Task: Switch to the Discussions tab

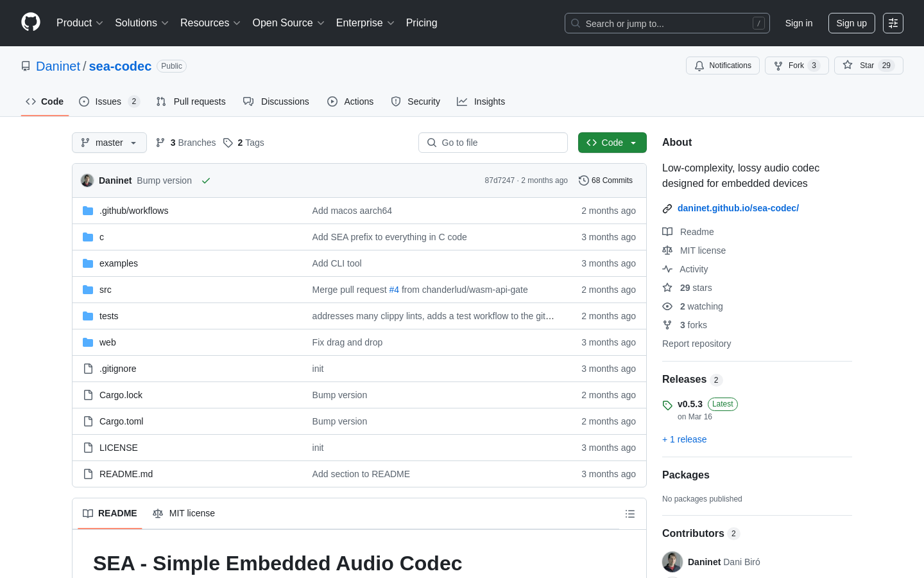Action: pyautogui.click(x=276, y=101)
